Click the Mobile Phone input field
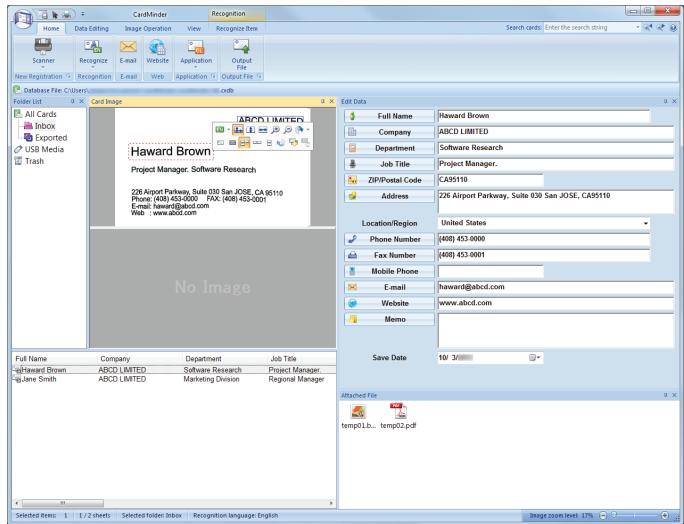Screen dimensions: 684x524 [491, 271]
